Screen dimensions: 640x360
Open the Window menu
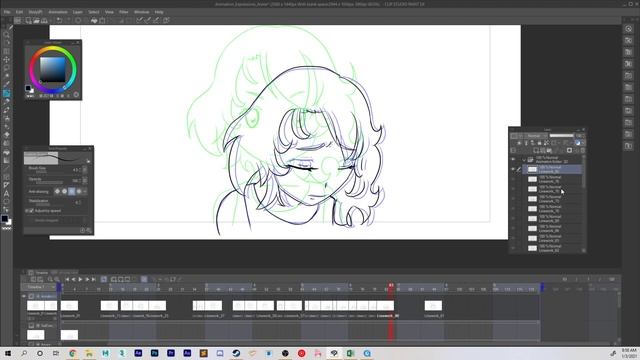point(141,12)
